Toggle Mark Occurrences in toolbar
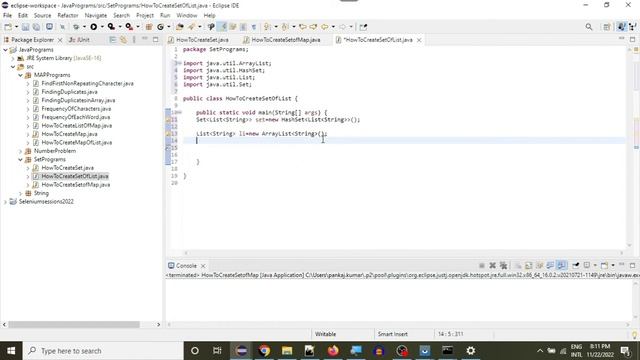Image resolution: width=640 pixels, height=360 pixels. [222, 27]
